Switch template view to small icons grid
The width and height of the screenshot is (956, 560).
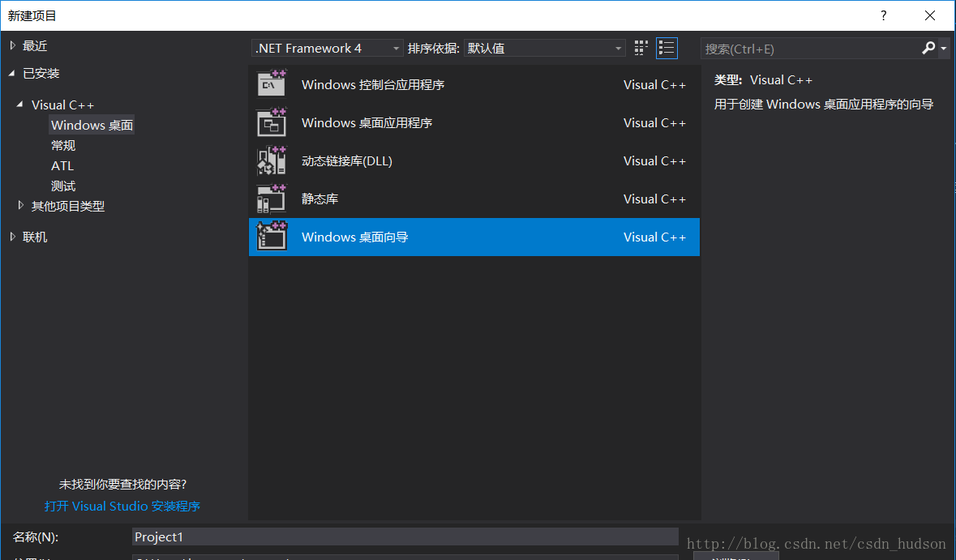[641, 48]
